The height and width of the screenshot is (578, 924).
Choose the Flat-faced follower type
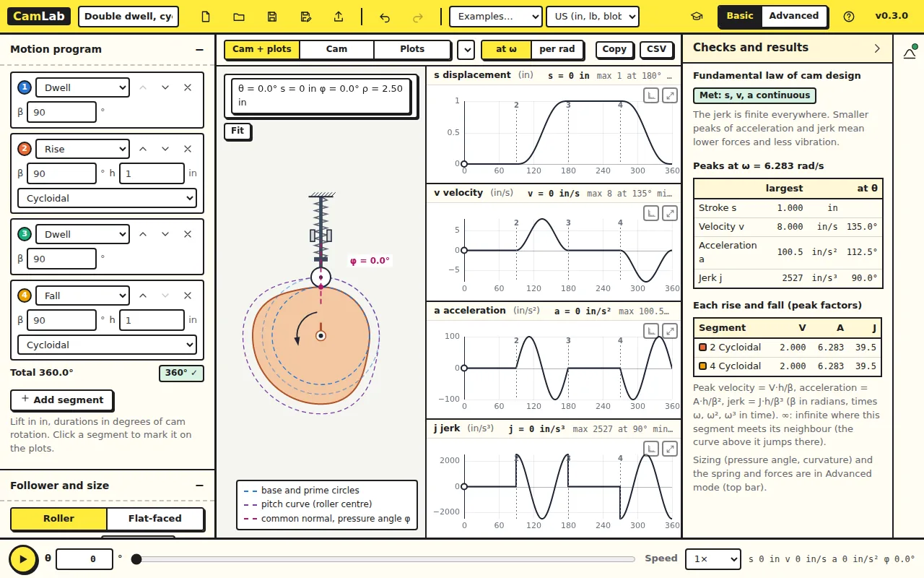(x=155, y=519)
